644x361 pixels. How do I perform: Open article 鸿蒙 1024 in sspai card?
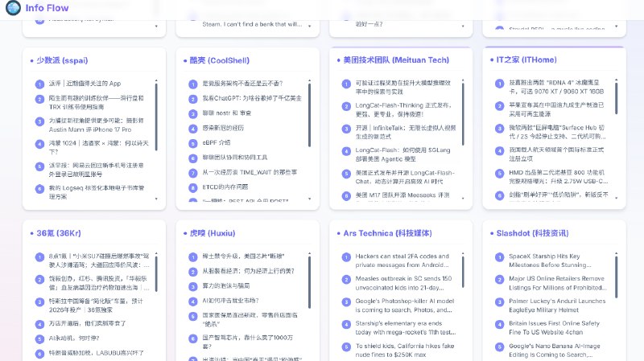pyautogui.click(x=98, y=147)
